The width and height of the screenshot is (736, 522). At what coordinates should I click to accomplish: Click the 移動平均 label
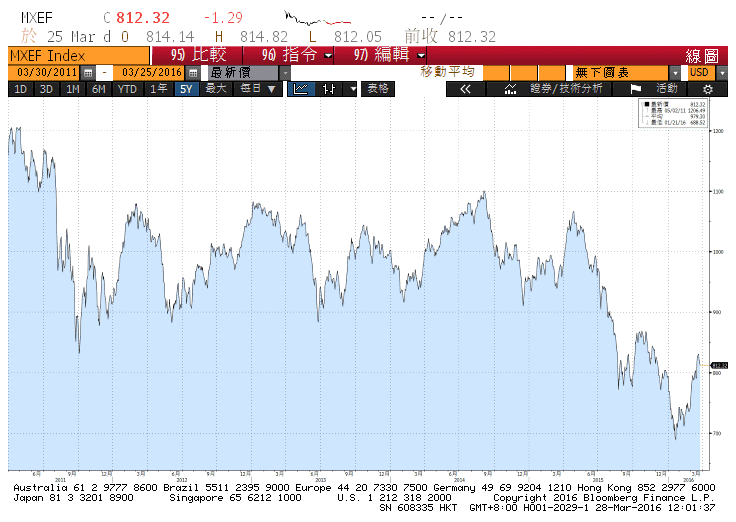coord(447,72)
